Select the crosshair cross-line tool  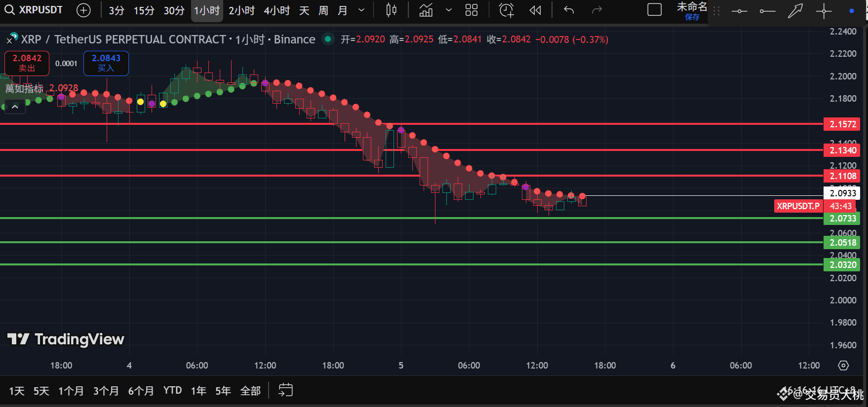pyautogui.click(x=824, y=11)
